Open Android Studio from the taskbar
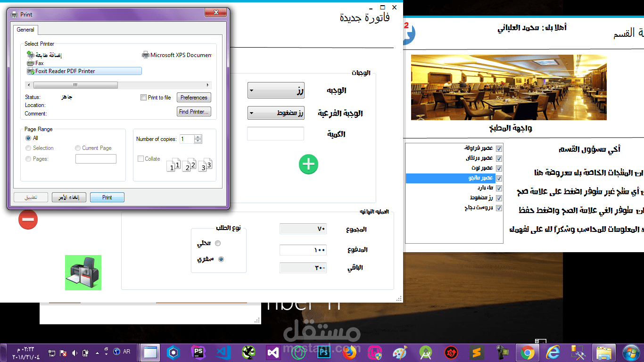Image resolution: width=644 pixels, height=362 pixels. (427, 352)
